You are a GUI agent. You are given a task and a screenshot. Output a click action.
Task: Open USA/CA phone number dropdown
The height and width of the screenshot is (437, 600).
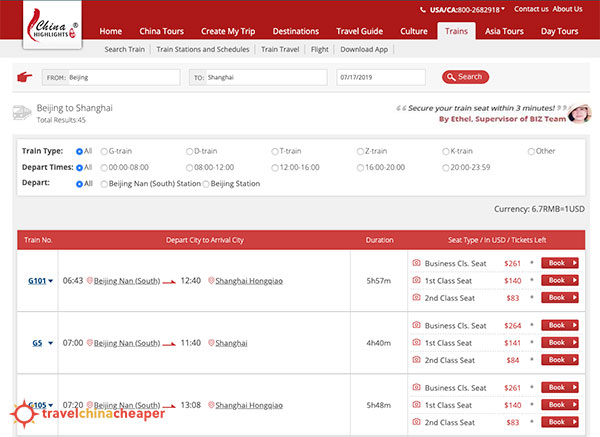pyautogui.click(x=503, y=9)
